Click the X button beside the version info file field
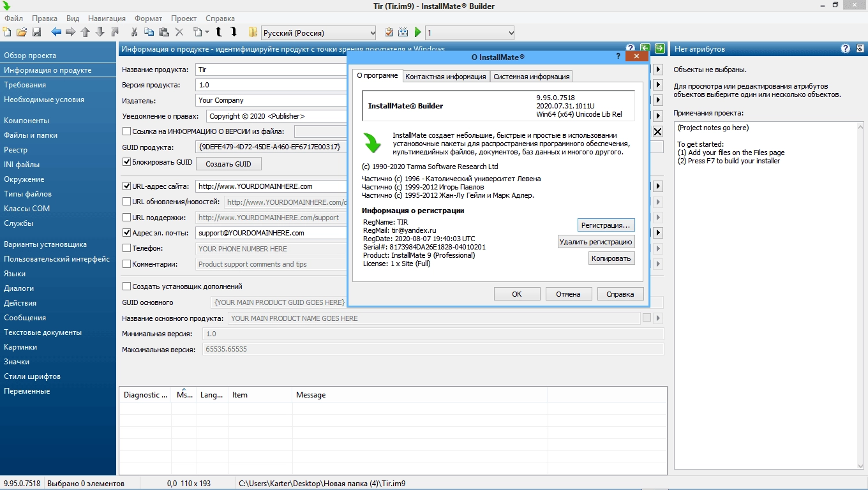 point(657,131)
